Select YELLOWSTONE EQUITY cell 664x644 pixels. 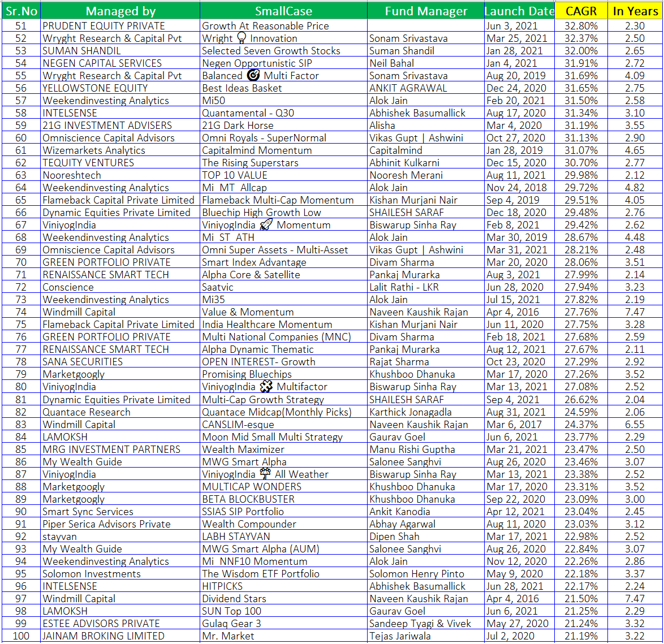coord(120,88)
